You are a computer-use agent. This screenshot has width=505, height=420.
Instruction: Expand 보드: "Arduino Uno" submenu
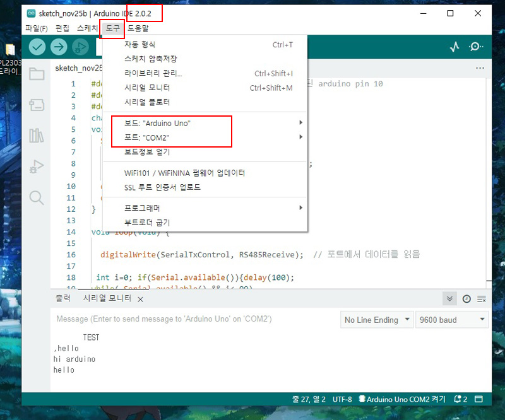(x=205, y=123)
